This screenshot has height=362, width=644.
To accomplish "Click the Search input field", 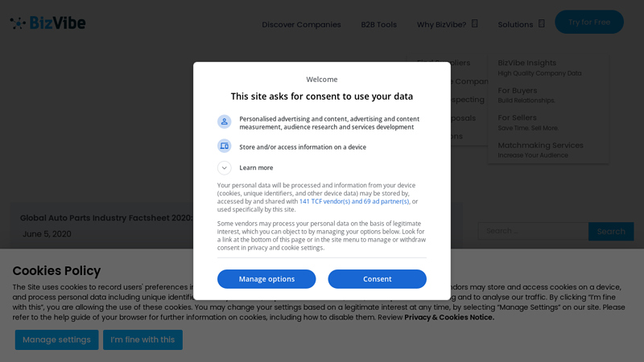I will point(533,231).
